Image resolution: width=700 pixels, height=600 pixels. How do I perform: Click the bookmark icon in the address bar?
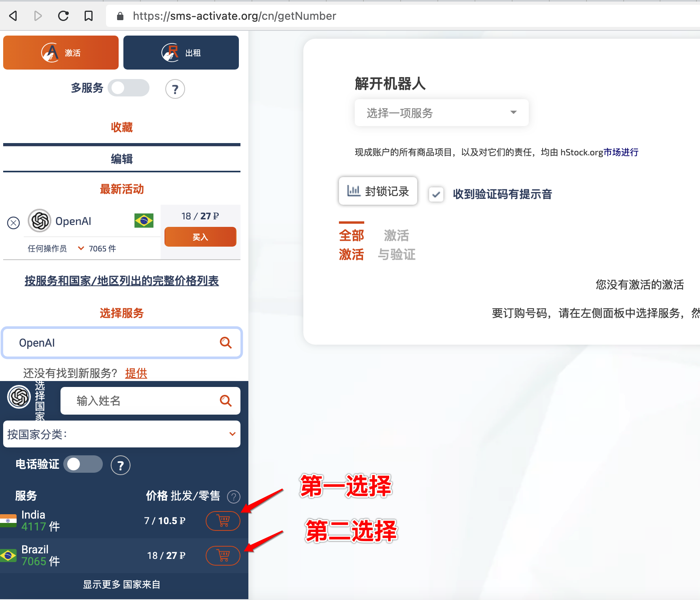click(x=88, y=16)
